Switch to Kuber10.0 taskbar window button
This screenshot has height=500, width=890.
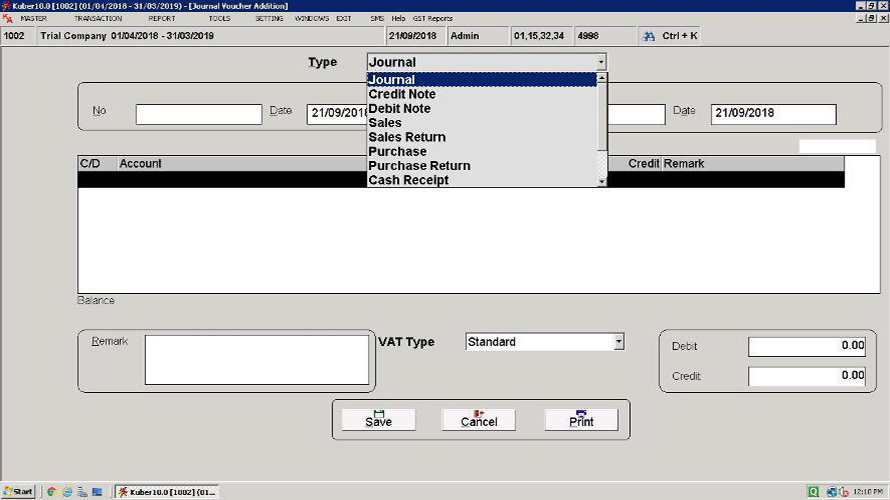[167, 491]
